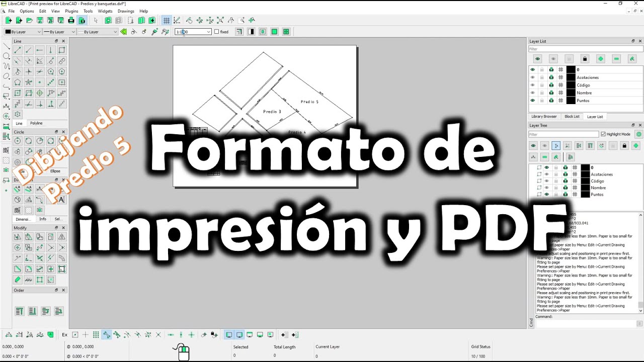
Task: Toggle the fixed scale checkbox
Action: point(217,32)
